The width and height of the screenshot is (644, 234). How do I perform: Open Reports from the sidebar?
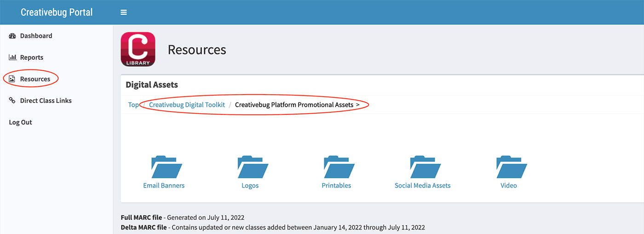coord(32,57)
